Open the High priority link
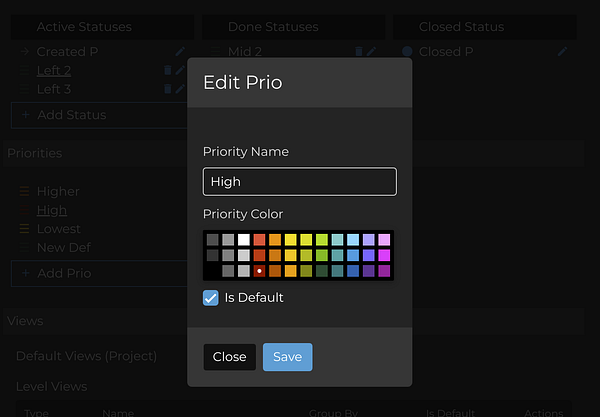Image resolution: width=600 pixels, height=417 pixels. [52, 210]
